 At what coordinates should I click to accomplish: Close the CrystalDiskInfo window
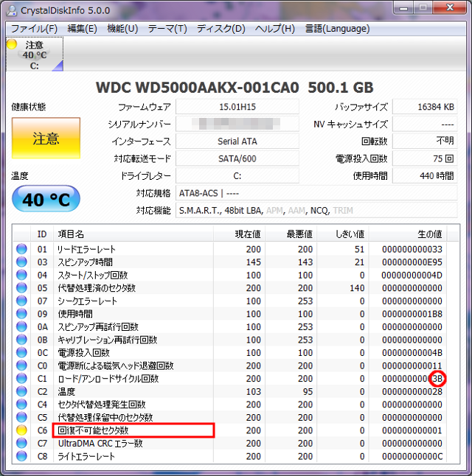tap(450, 8)
